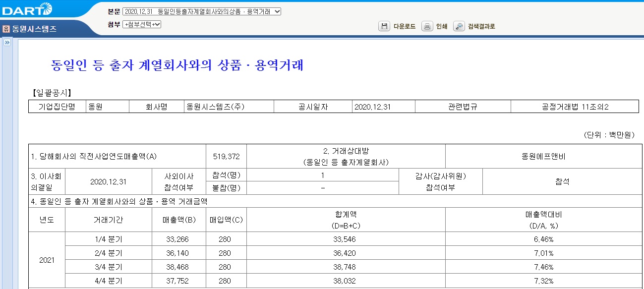
Task: Click the 동원시스템즈 company name in the header
Action: click(x=34, y=29)
